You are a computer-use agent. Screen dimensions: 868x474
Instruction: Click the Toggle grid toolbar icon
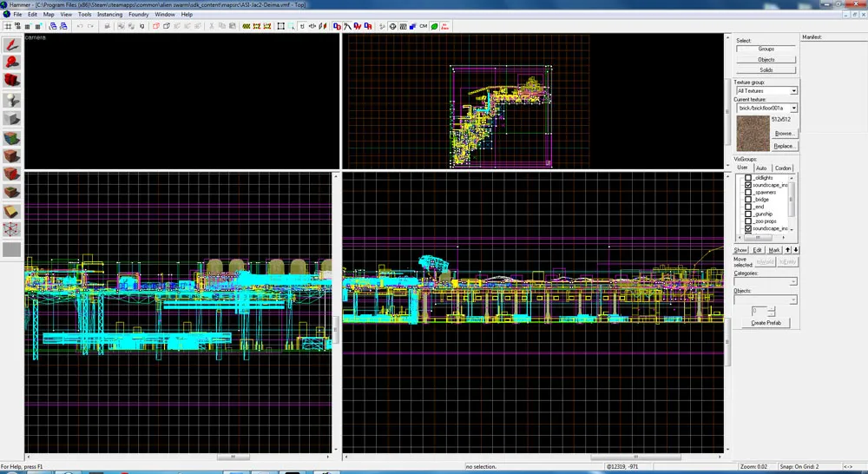pos(7,26)
